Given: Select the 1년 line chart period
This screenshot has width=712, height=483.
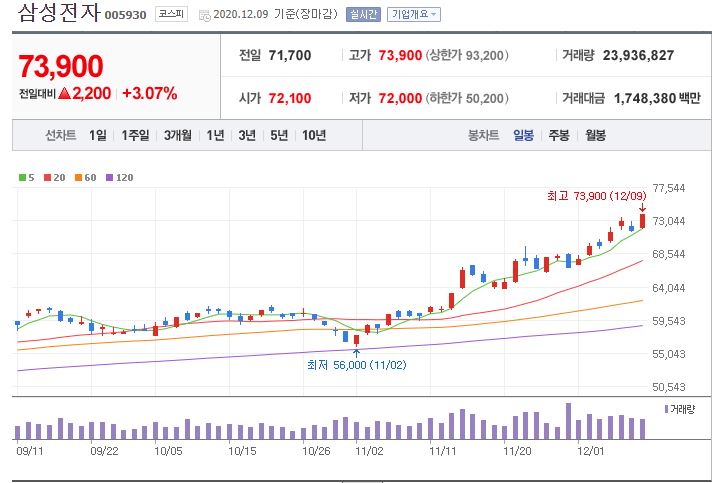Looking at the screenshot, I should 215,135.
